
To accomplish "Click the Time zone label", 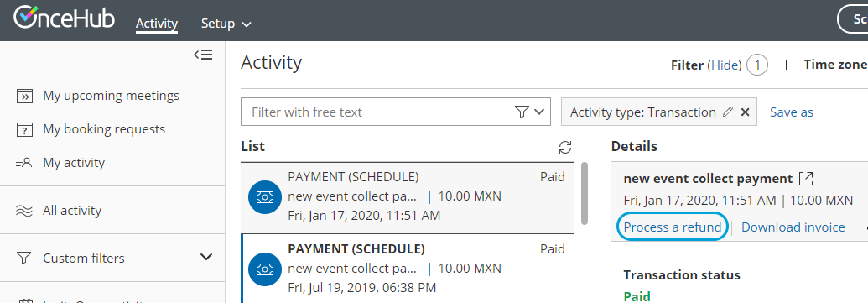I will [836, 65].
